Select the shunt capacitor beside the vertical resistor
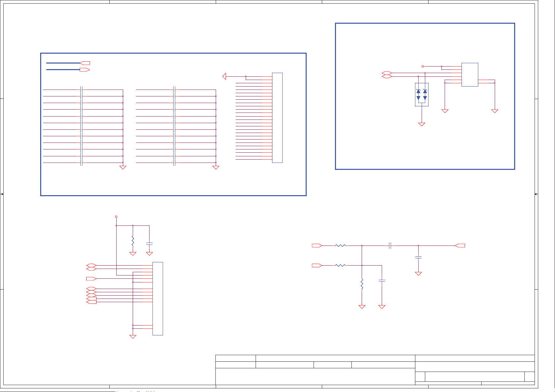 382,281
